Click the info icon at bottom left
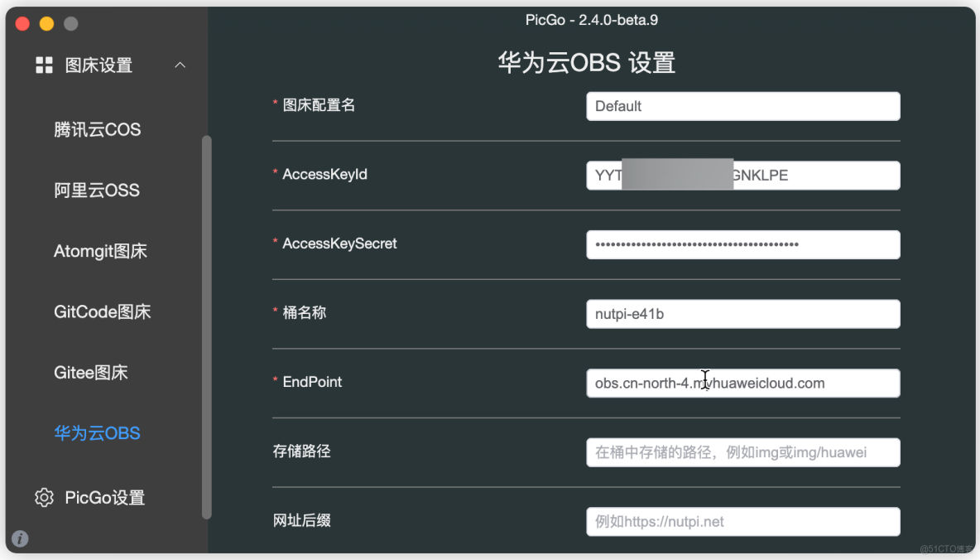This screenshot has height=560, width=980. [x=18, y=539]
